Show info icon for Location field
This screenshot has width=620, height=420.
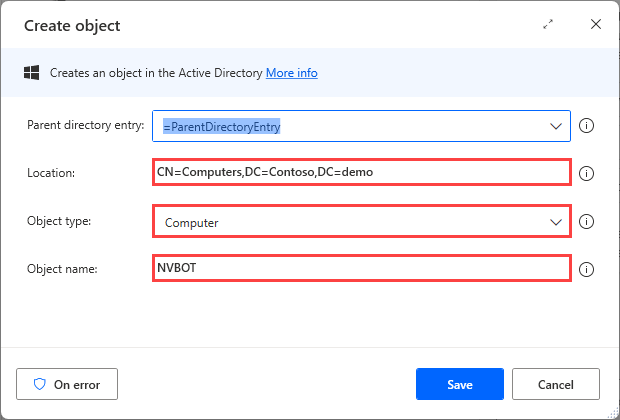(587, 173)
